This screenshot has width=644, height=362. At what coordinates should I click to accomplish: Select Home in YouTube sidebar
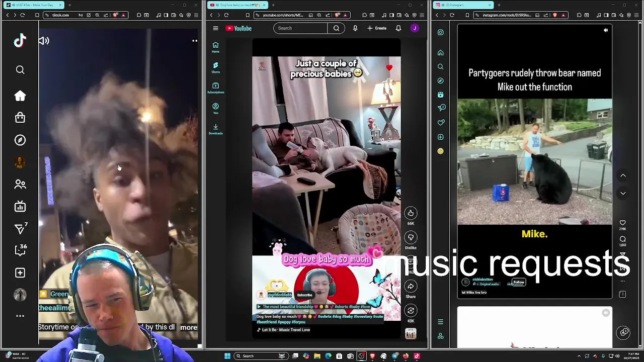[x=215, y=47]
